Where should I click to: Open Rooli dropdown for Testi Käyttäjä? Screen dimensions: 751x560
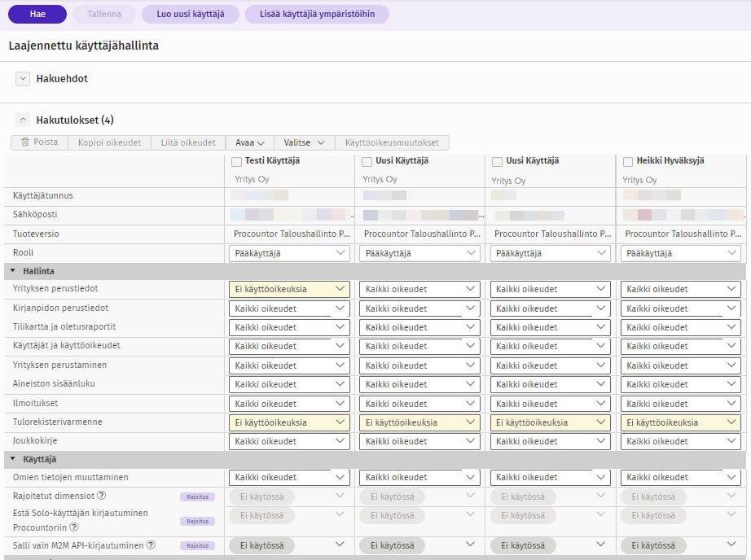click(290, 253)
